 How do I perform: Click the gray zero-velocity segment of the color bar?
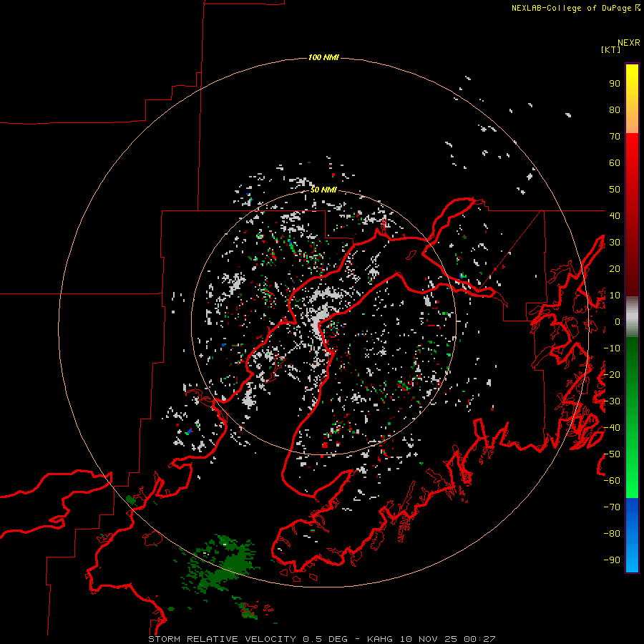(x=632, y=317)
